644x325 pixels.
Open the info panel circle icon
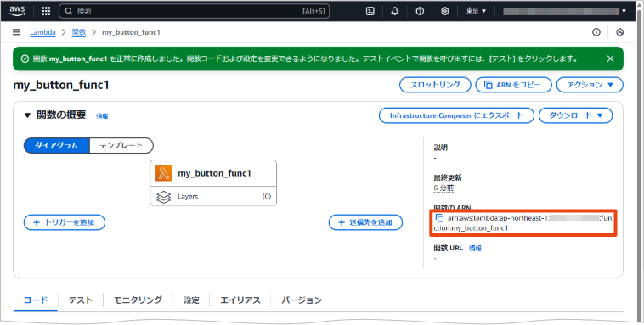click(x=596, y=32)
